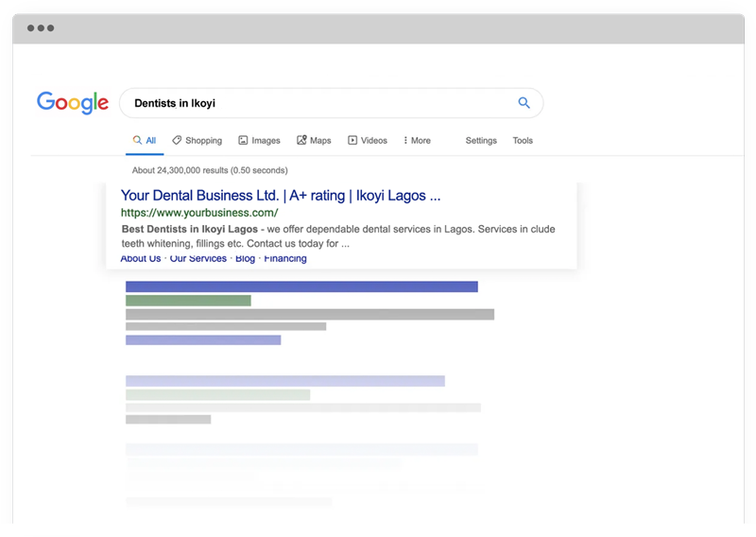Focus the search field containing Dentists in Ikoyi

[332, 103]
